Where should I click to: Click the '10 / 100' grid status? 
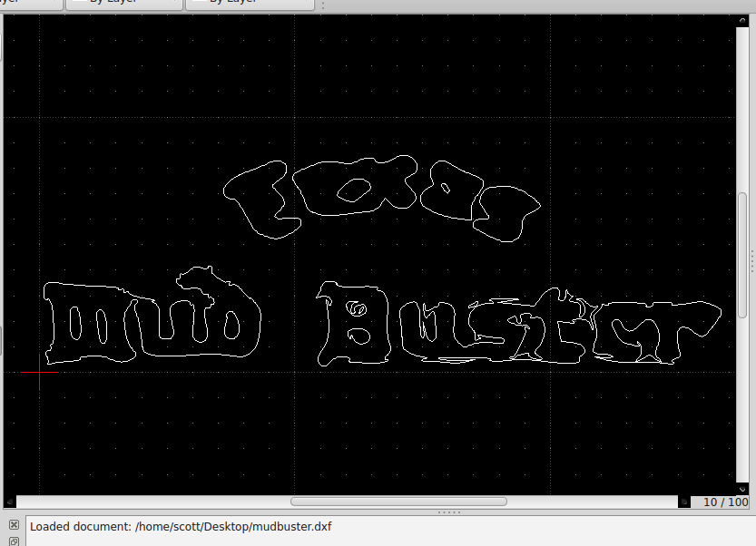pyautogui.click(x=725, y=502)
